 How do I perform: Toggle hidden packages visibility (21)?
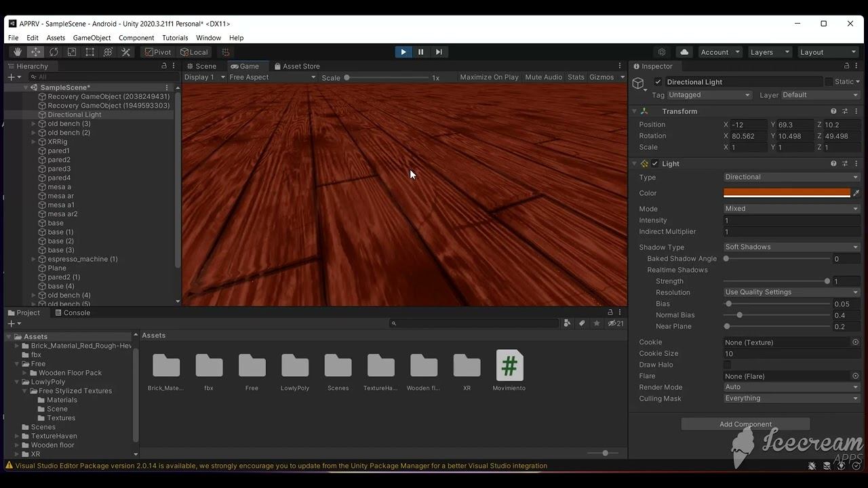[616, 323]
